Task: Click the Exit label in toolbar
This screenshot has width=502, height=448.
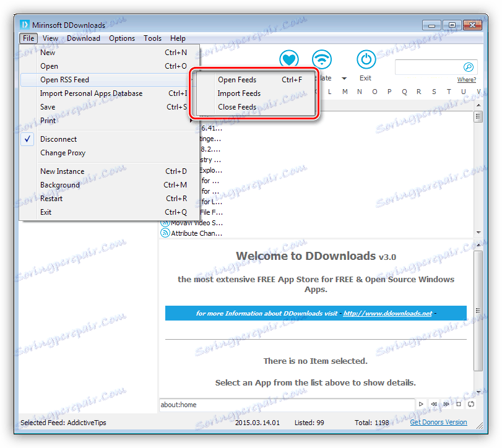Action: tap(365, 78)
